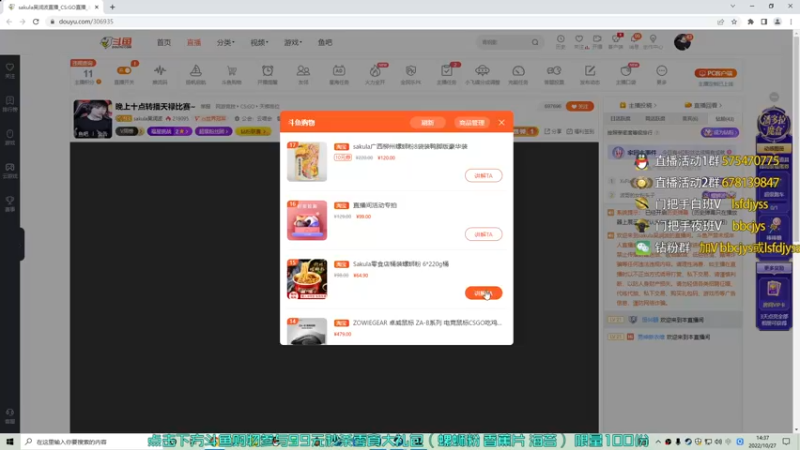Open the Windows notification center icon

[x=786, y=442]
